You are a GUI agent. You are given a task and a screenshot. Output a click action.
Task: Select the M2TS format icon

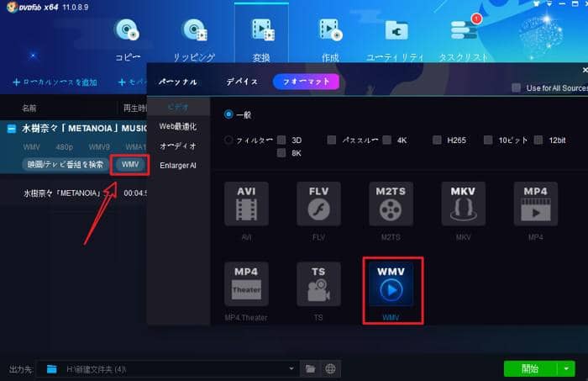pos(391,204)
